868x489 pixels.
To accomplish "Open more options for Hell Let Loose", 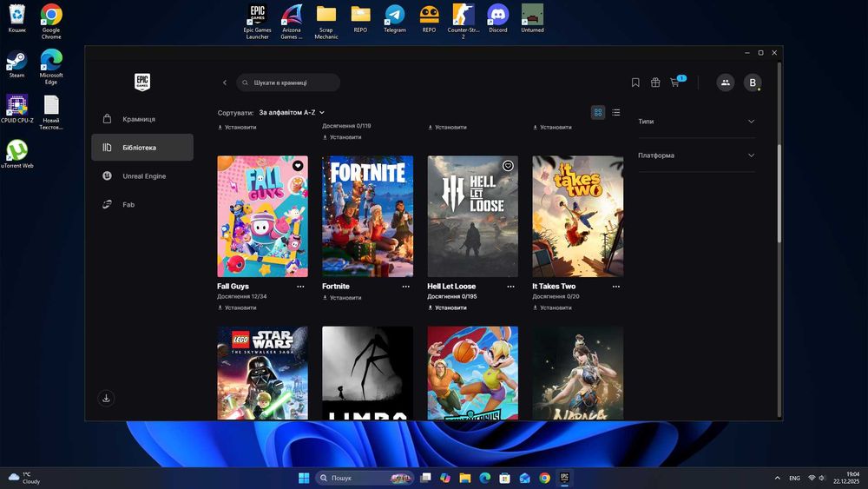I will tap(510, 287).
